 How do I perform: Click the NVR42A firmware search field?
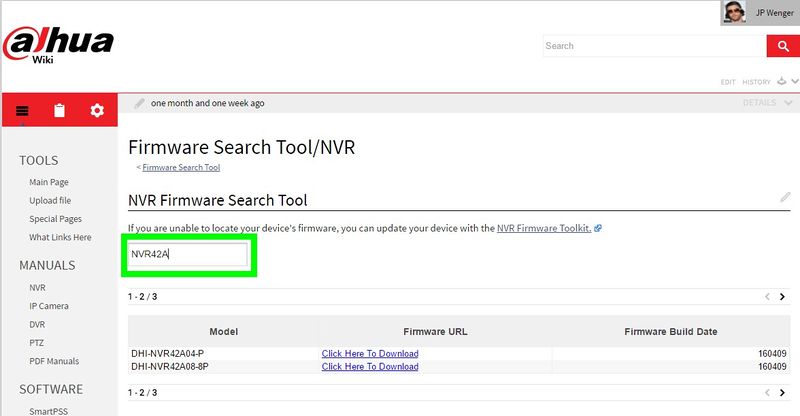[x=188, y=254]
